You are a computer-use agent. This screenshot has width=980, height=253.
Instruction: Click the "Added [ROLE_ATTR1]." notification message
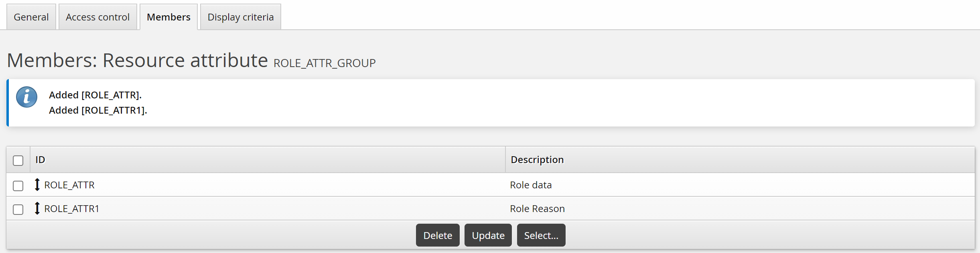98,110
